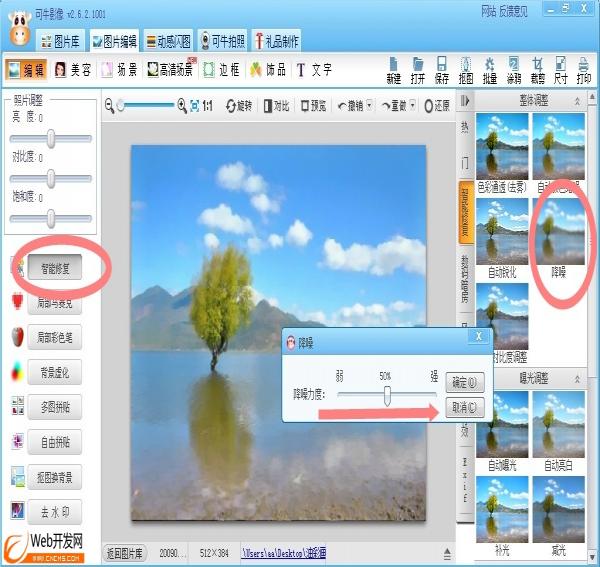Click the 旋转 (Rotate) icon
Screen dimensions: 600x567
[239, 105]
